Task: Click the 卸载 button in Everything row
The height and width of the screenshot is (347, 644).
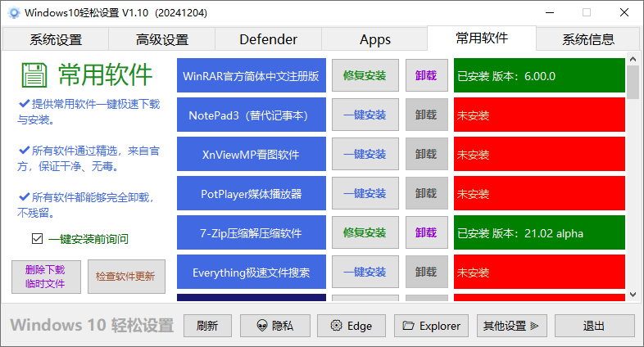Action: click(427, 272)
